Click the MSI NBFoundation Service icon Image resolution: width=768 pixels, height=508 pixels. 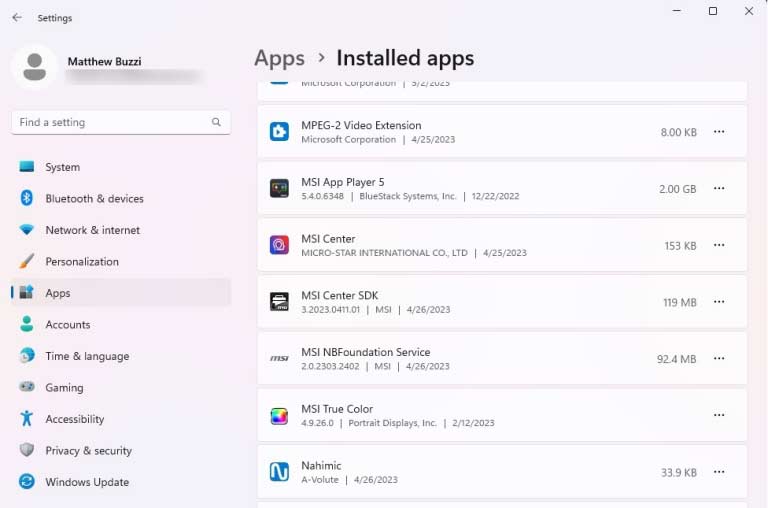click(x=279, y=358)
